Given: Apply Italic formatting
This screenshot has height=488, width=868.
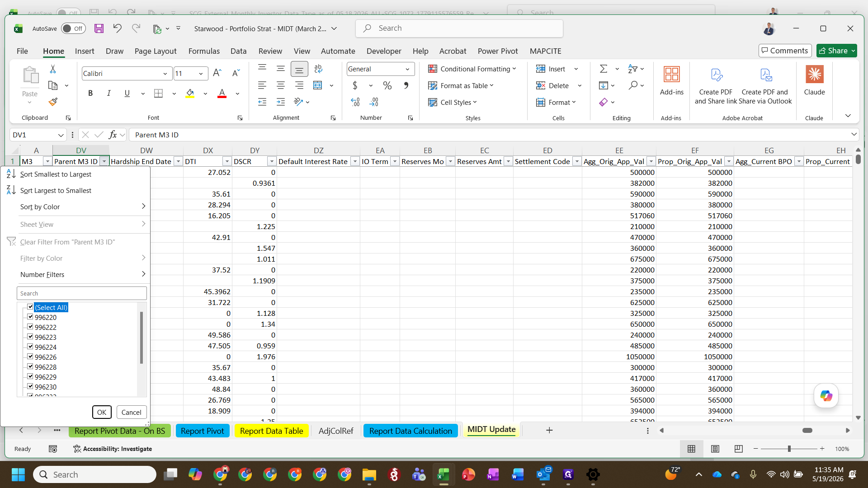Looking at the screenshot, I should 108,93.
